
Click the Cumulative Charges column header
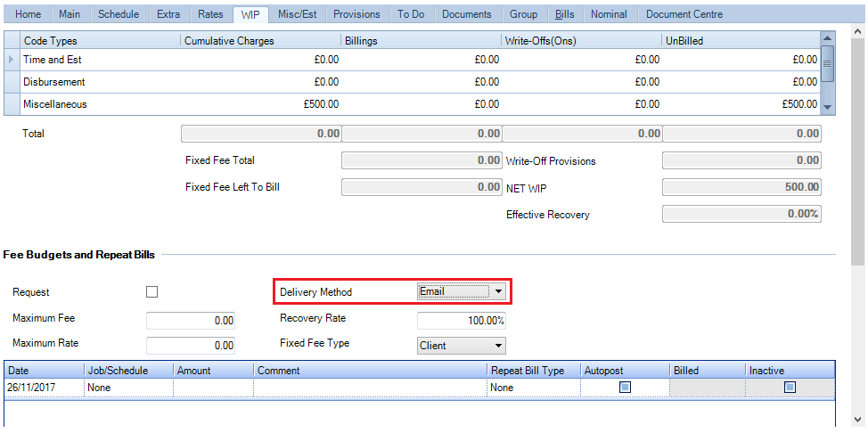261,41
